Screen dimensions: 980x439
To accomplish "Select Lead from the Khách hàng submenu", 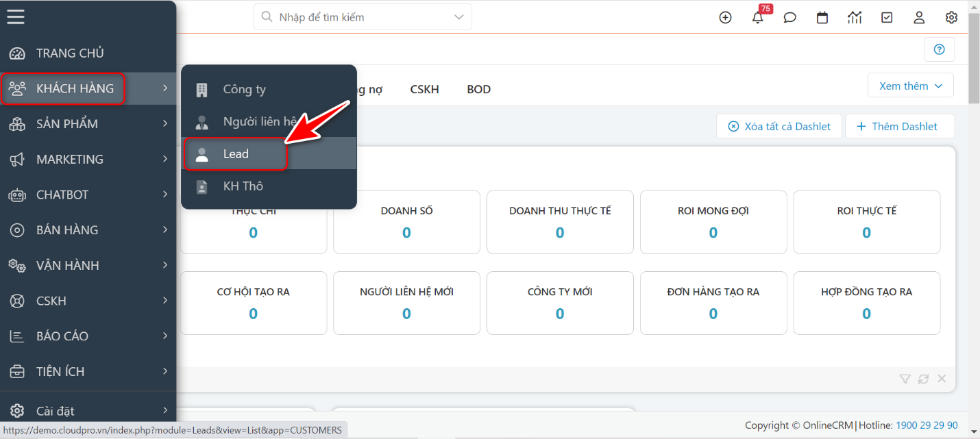I will (236, 154).
